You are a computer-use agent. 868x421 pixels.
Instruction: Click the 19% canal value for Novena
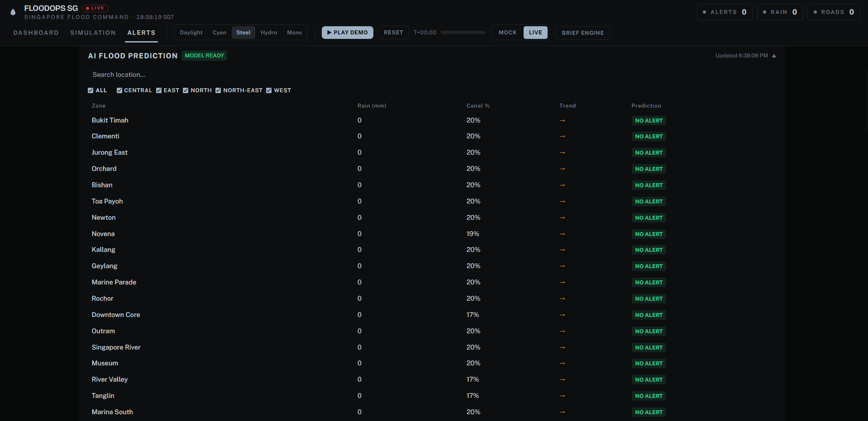(473, 234)
